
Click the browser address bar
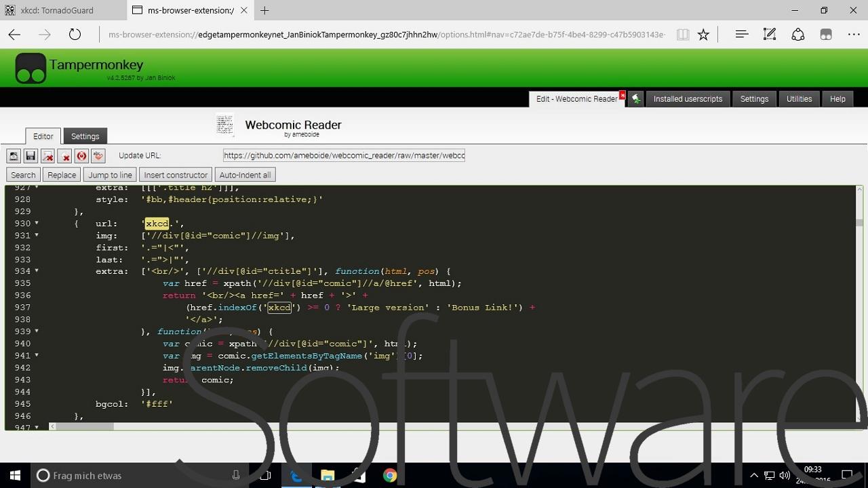coord(387,35)
